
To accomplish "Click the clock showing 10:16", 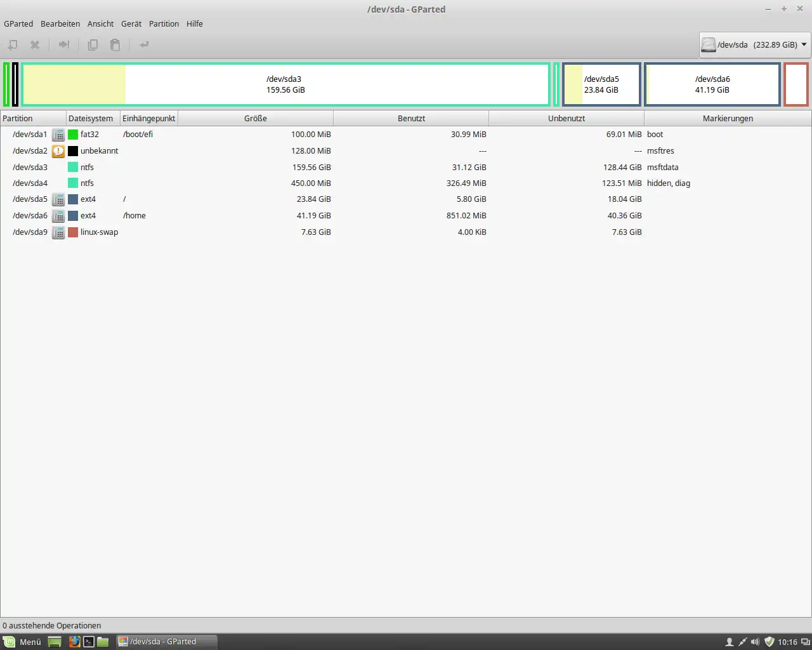I will (x=787, y=642).
